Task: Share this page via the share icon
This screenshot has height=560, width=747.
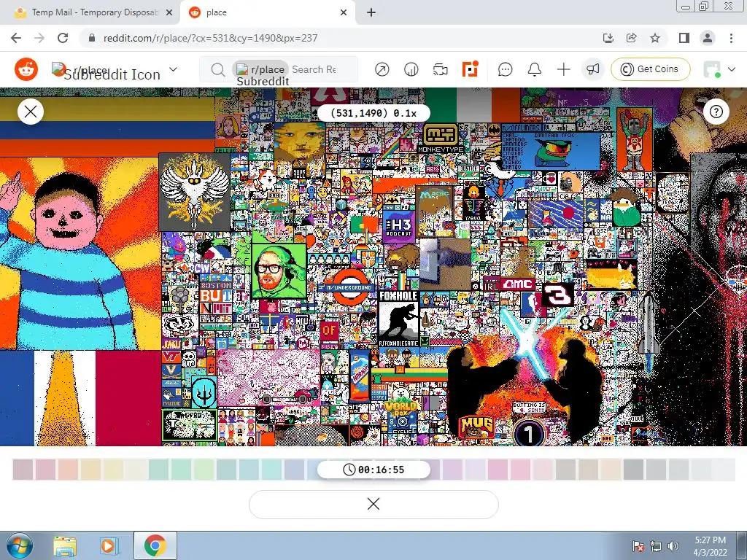Action: point(632,38)
